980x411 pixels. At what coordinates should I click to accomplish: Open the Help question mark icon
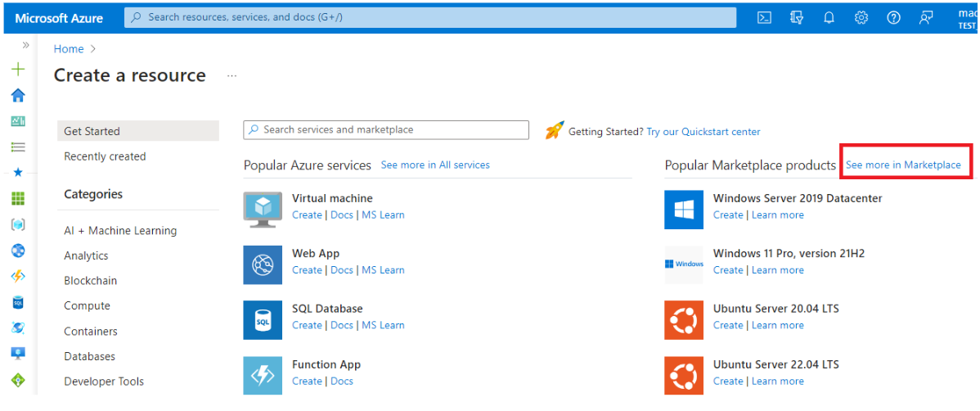(x=894, y=17)
